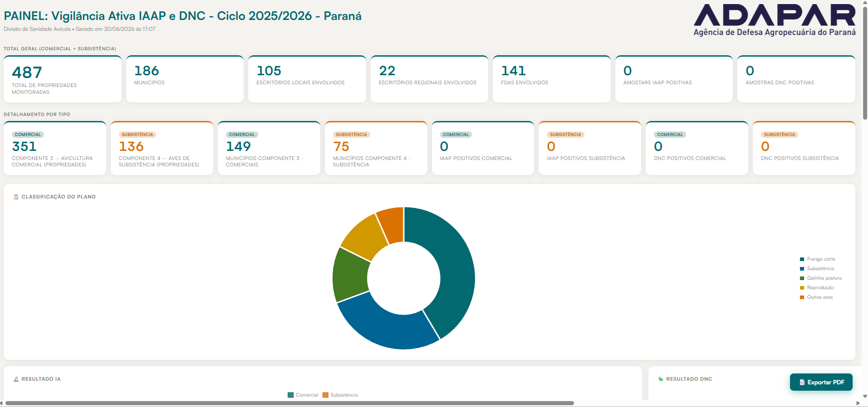This screenshot has width=868, height=407.
Task: Click the Classificação do Plano section icon
Action: pos(16,197)
